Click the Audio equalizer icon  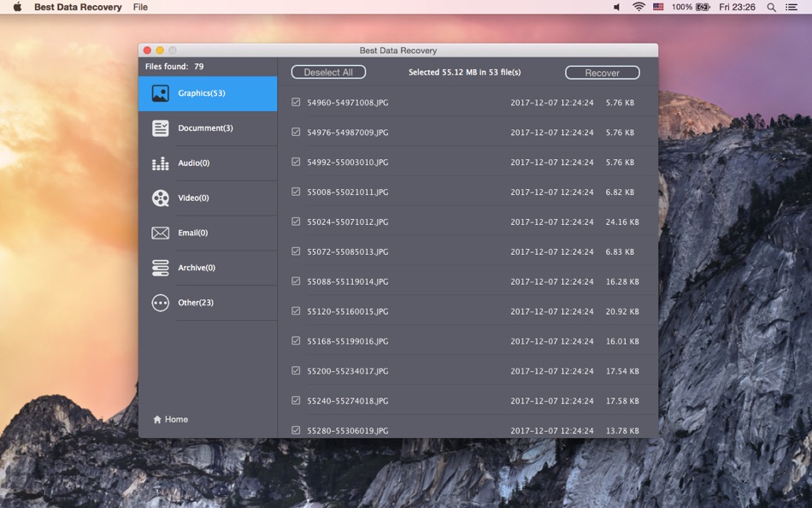160,163
